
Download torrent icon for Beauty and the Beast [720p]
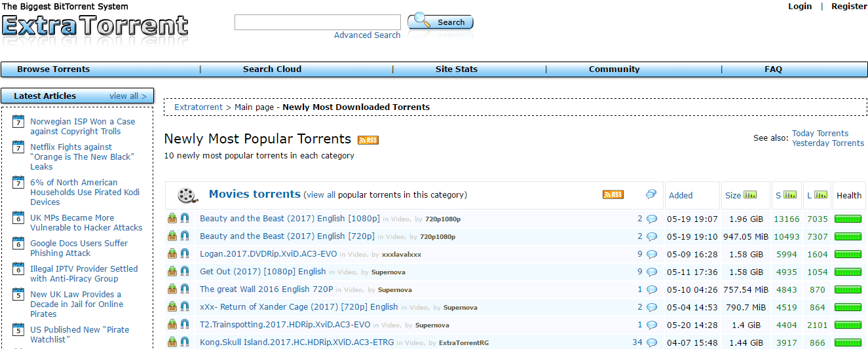click(172, 236)
